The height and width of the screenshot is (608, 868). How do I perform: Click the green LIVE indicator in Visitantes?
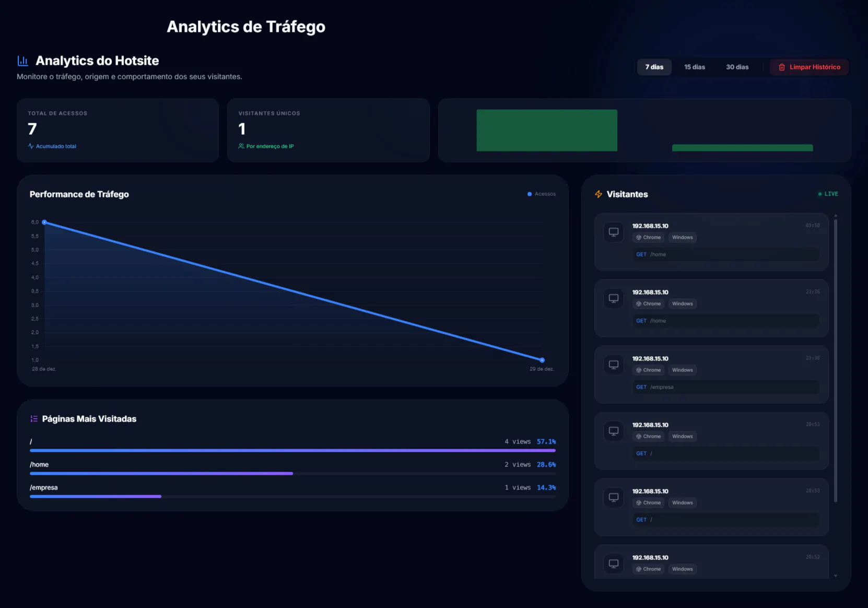[828, 194]
